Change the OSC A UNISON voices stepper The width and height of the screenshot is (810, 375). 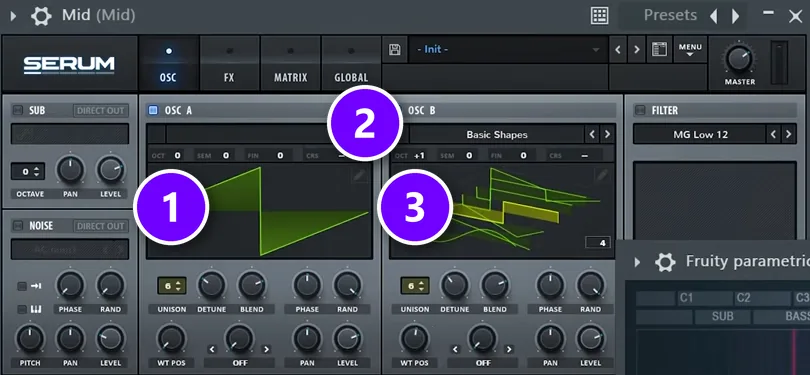click(172, 286)
